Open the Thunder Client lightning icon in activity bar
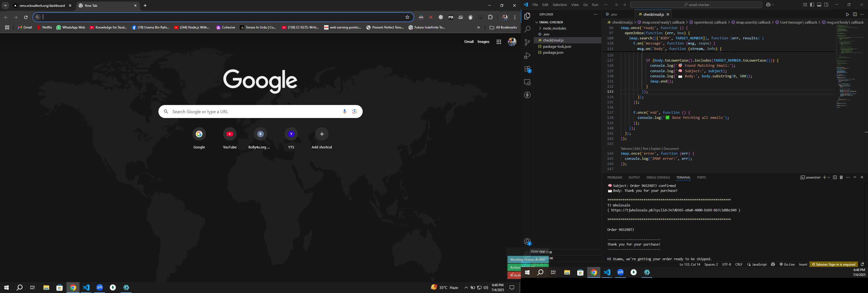 (527, 95)
